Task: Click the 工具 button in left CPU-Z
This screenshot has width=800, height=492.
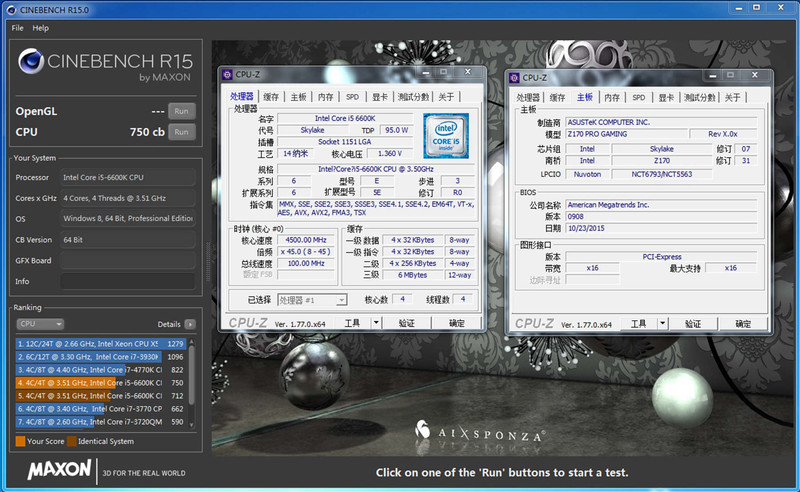Action: pyautogui.click(x=352, y=323)
